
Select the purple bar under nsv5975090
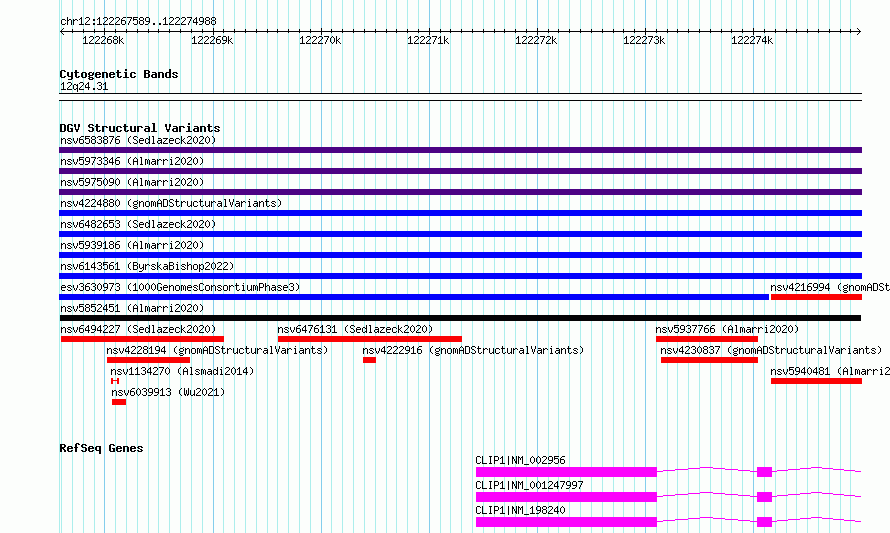pyautogui.click(x=460, y=192)
